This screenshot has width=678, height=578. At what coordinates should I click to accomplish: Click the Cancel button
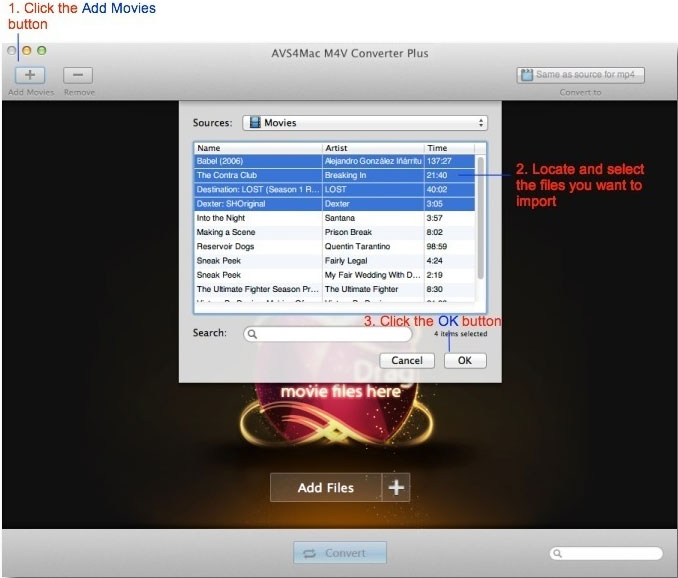tap(407, 361)
